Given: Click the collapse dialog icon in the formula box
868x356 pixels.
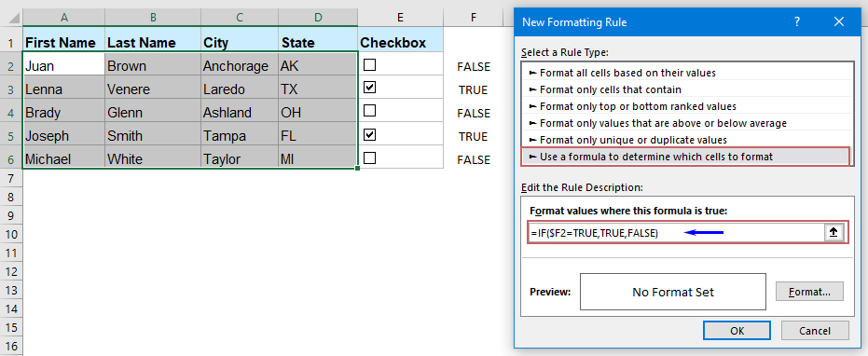Looking at the screenshot, I should pyautogui.click(x=833, y=233).
